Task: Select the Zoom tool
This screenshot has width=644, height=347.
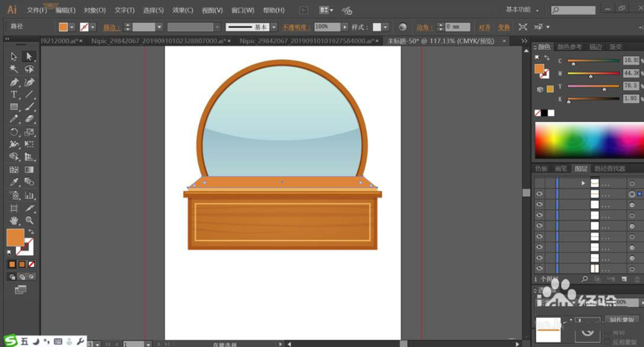Action: coord(29,220)
